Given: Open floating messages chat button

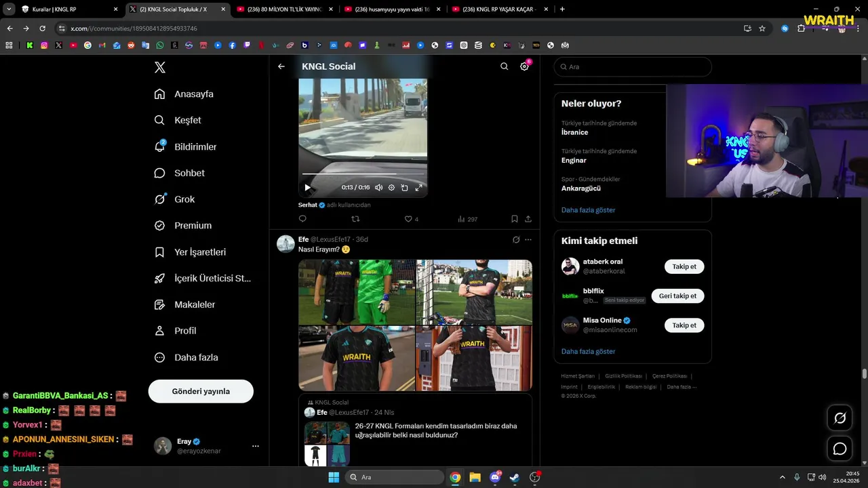Looking at the screenshot, I should point(840,449).
